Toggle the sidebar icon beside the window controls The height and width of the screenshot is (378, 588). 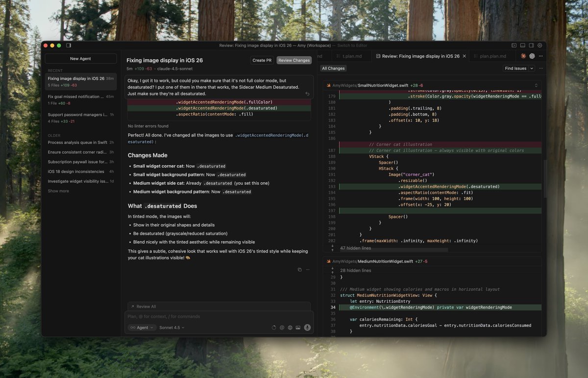pyautogui.click(x=69, y=46)
